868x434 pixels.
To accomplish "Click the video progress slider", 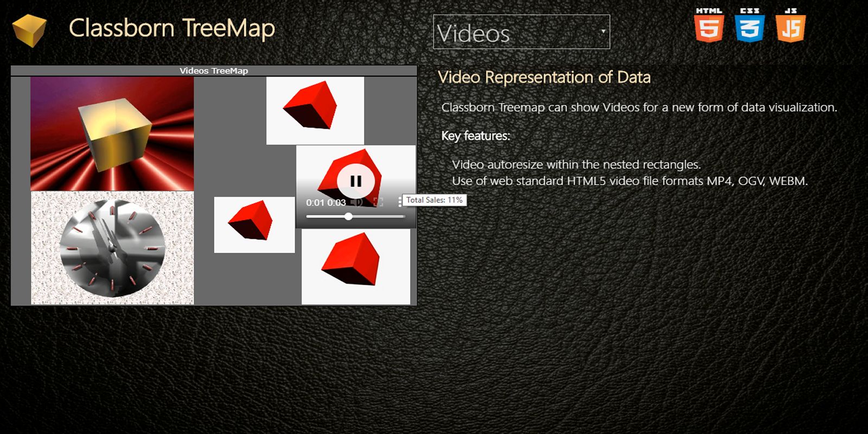I will [x=355, y=216].
